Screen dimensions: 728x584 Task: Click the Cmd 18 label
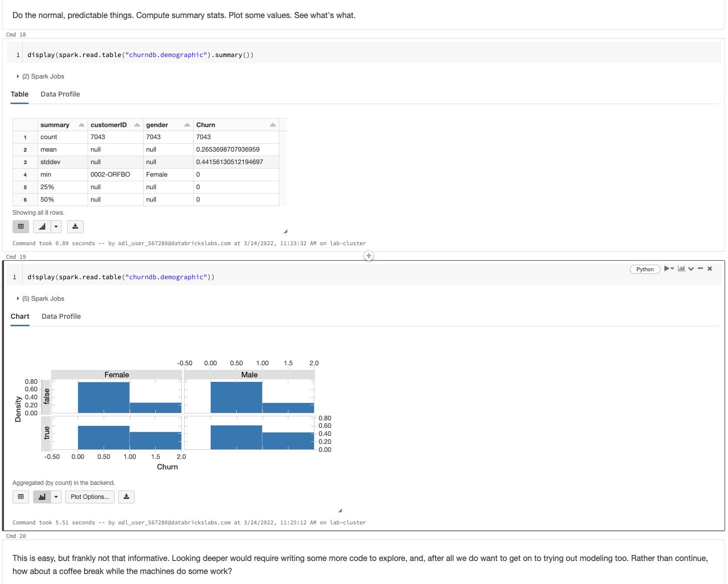(16, 35)
